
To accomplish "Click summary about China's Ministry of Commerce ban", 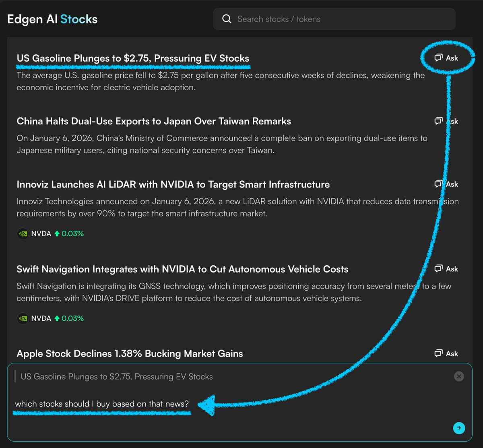I will click(222, 144).
